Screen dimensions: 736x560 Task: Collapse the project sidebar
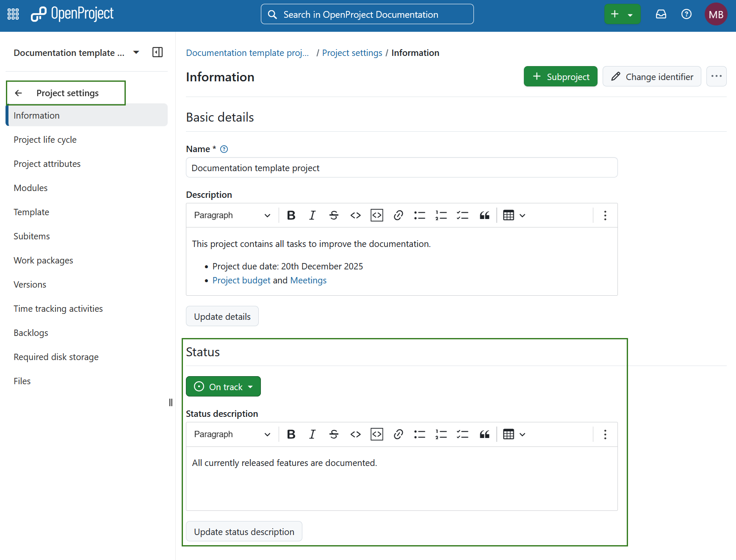tap(157, 52)
